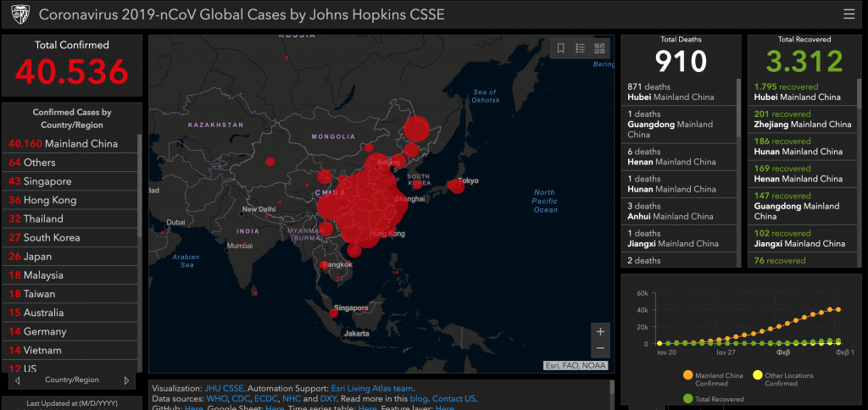Open the hamburger menu in the header

pos(849,14)
